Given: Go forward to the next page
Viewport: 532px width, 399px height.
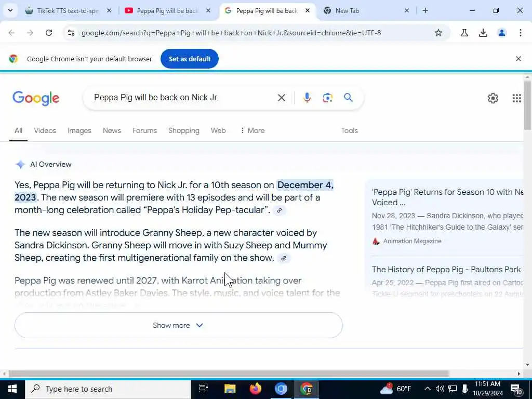Looking at the screenshot, I should (x=30, y=33).
